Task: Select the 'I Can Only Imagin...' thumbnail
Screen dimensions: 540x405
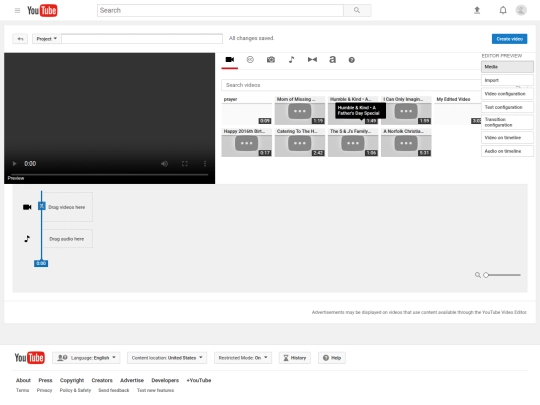Action: click(x=406, y=110)
